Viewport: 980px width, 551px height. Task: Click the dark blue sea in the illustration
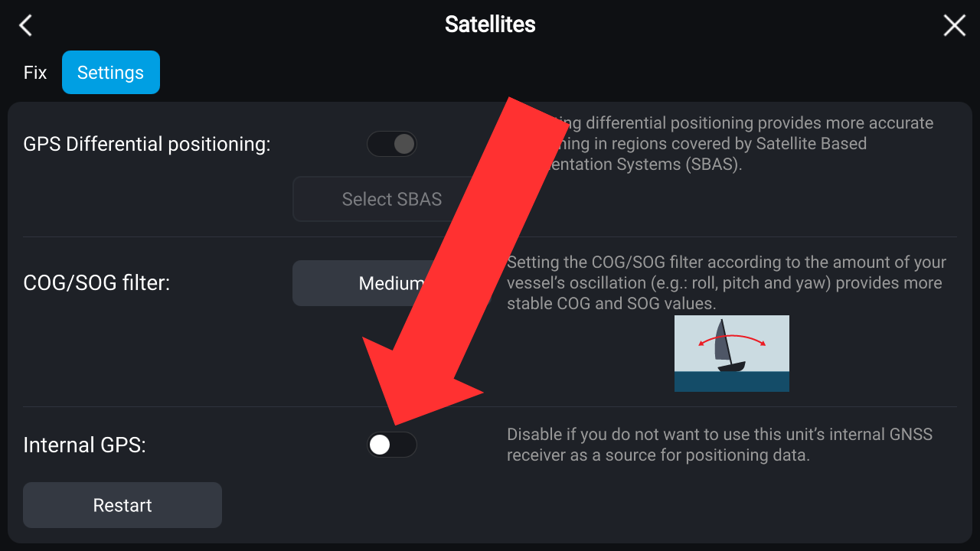732,381
